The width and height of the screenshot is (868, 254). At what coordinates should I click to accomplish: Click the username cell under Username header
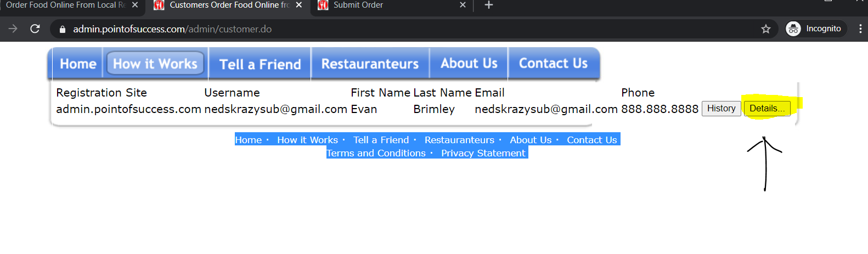pos(275,109)
